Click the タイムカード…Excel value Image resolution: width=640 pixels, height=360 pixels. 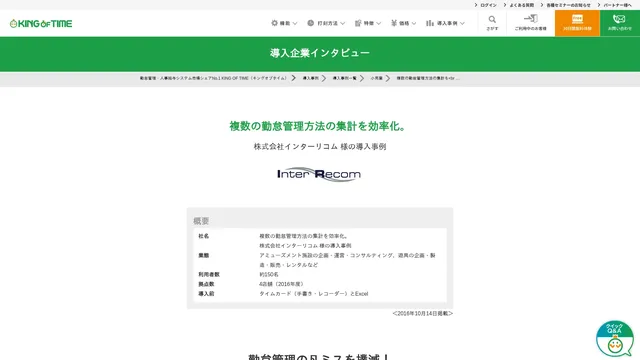coord(313,293)
